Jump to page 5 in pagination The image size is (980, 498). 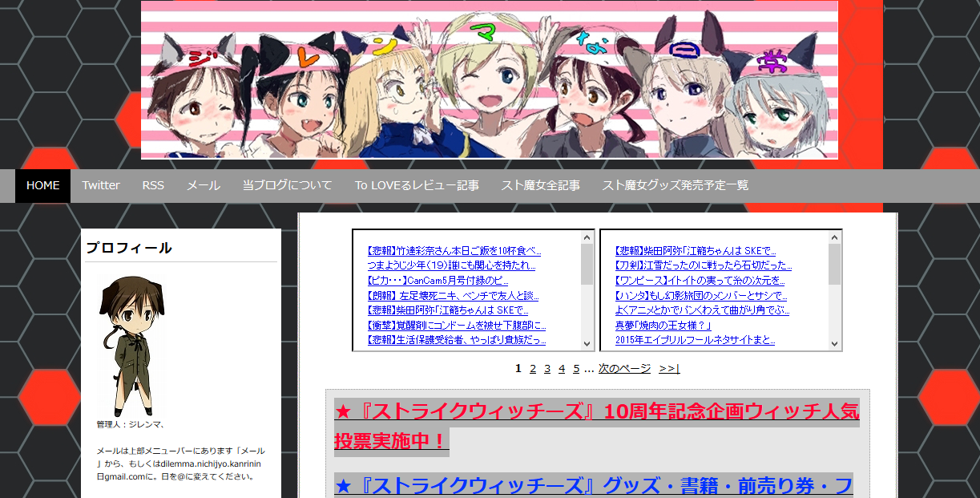pos(576,369)
